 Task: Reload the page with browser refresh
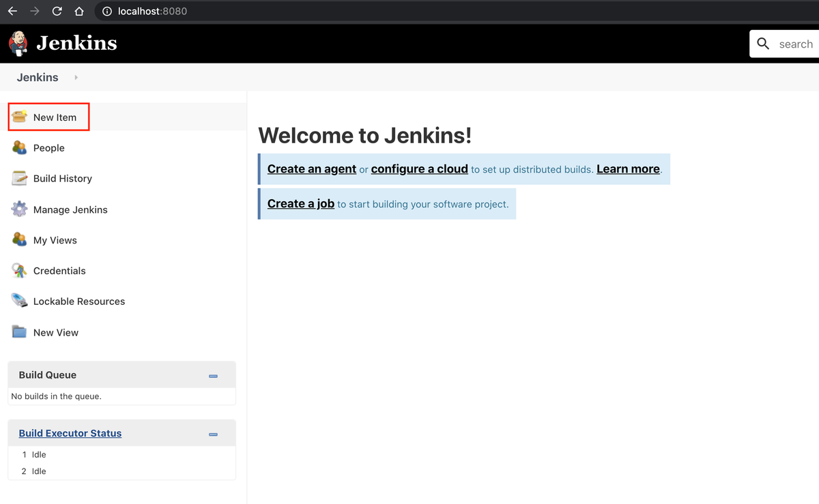pyautogui.click(x=57, y=11)
